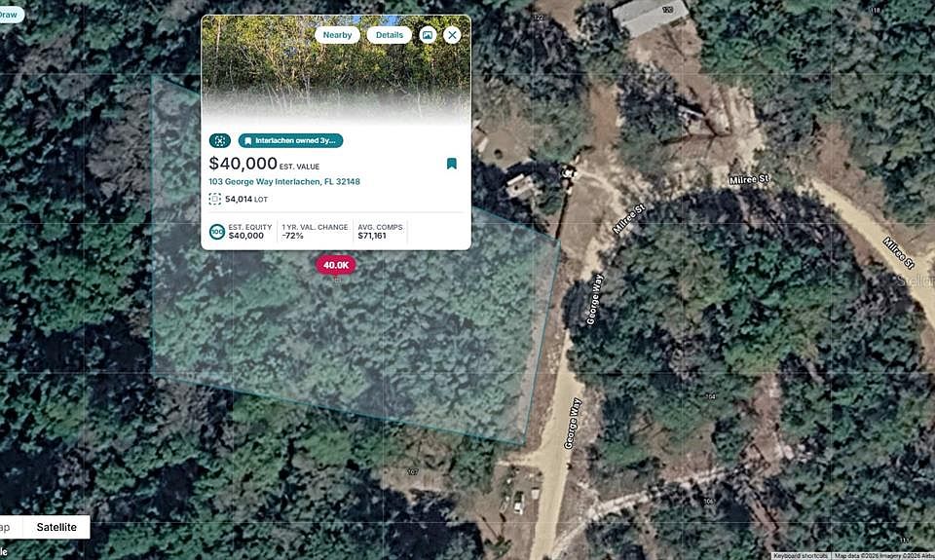Close the property info card
The height and width of the screenshot is (560, 935).
pyautogui.click(x=453, y=35)
